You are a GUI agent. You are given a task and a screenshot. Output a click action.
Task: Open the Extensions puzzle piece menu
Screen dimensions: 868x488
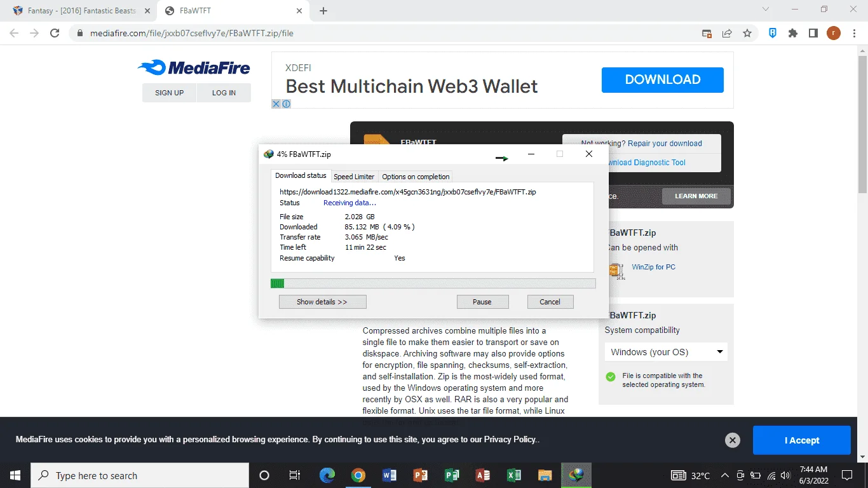point(793,33)
